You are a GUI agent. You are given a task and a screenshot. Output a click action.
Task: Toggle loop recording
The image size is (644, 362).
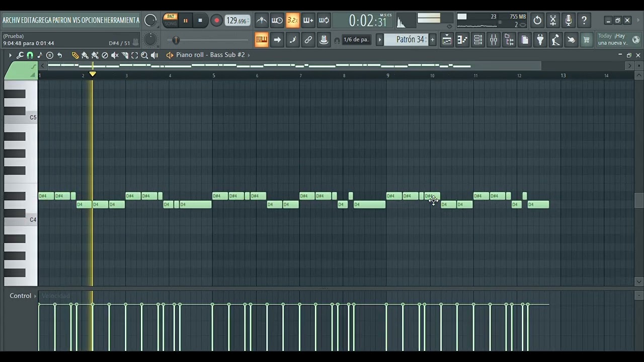pyautogui.click(x=324, y=21)
